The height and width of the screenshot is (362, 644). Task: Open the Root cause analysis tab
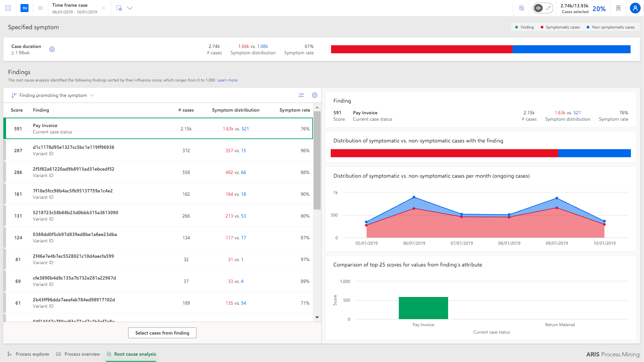tap(131, 354)
